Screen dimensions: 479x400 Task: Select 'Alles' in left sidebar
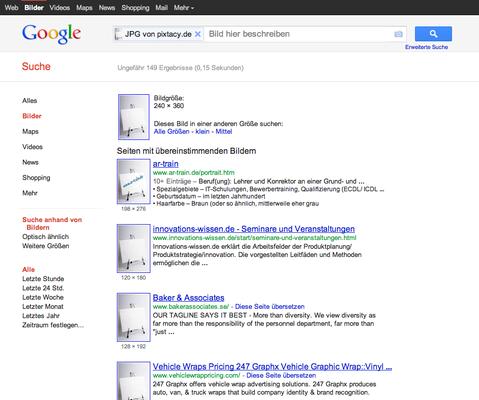(30, 100)
